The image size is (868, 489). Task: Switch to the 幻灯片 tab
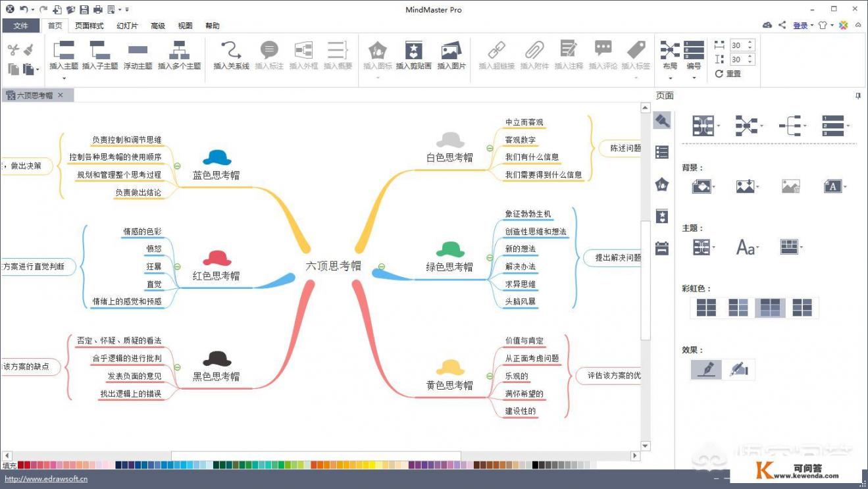128,26
